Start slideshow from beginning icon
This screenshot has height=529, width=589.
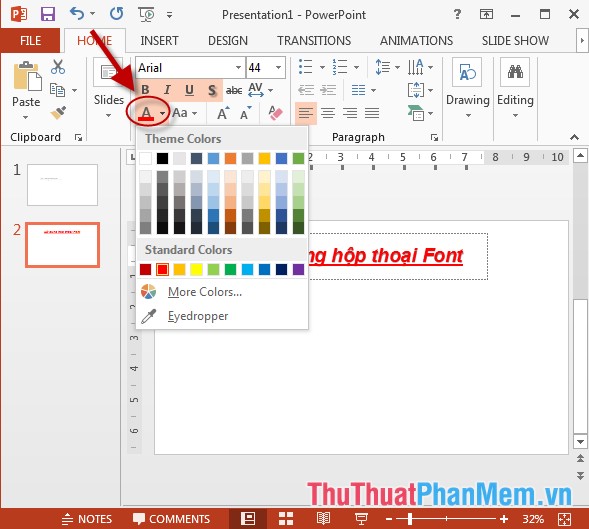point(146,15)
